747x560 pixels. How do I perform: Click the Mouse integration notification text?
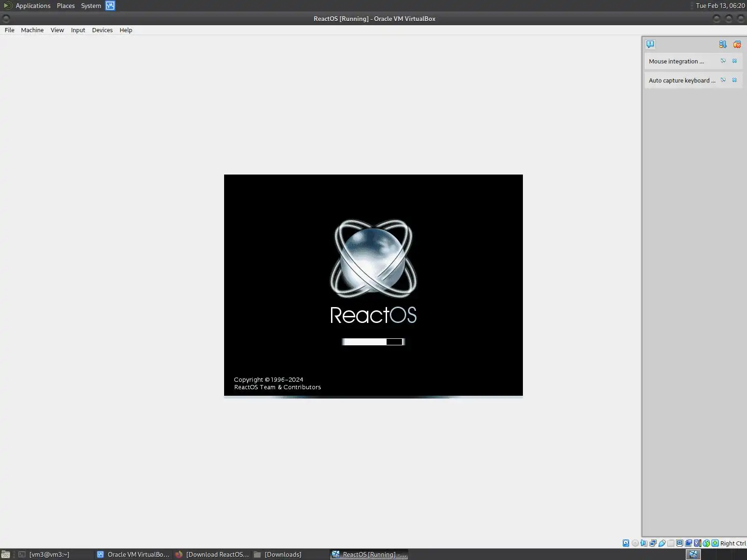click(676, 61)
